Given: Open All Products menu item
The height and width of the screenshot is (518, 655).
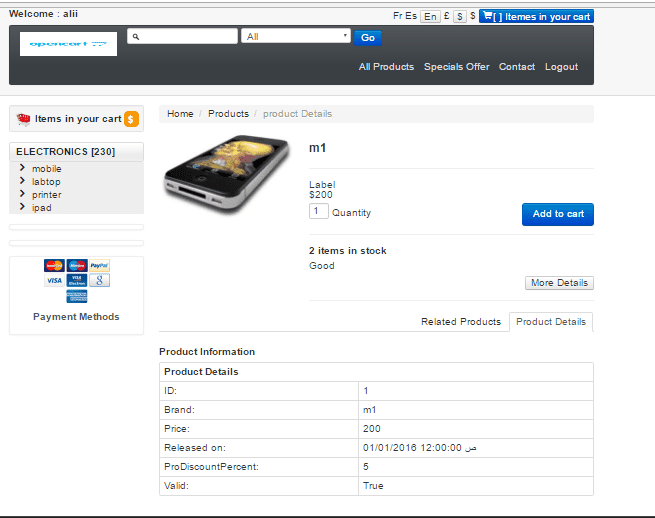Looking at the screenshot, I should pyautogui.click(x=386, y=67).
